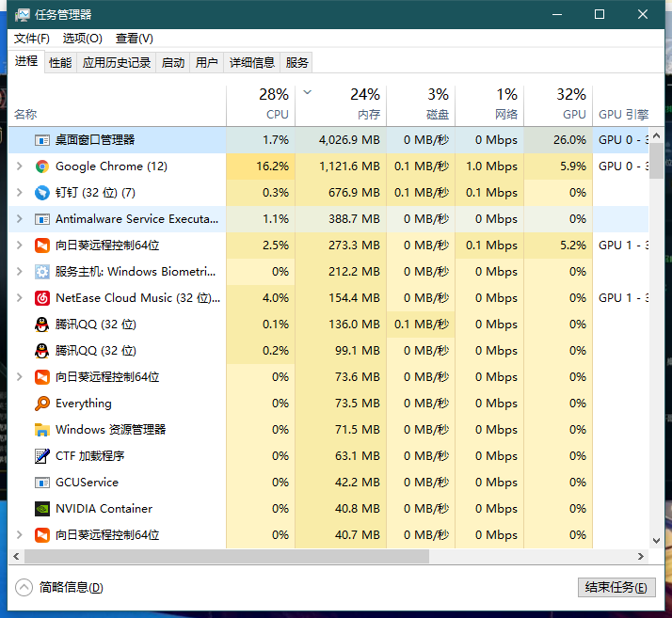Sort by the 磁盘 column header
672x618 pixels.
click(x=421, y=104)
